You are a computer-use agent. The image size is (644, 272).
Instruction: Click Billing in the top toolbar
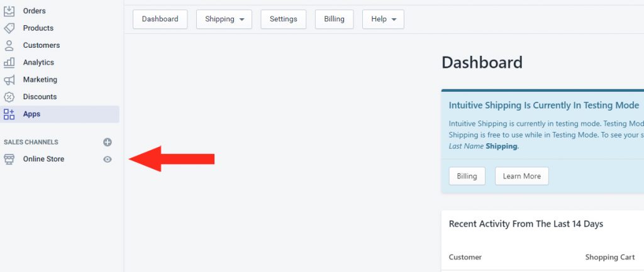[x=335, y=19]
